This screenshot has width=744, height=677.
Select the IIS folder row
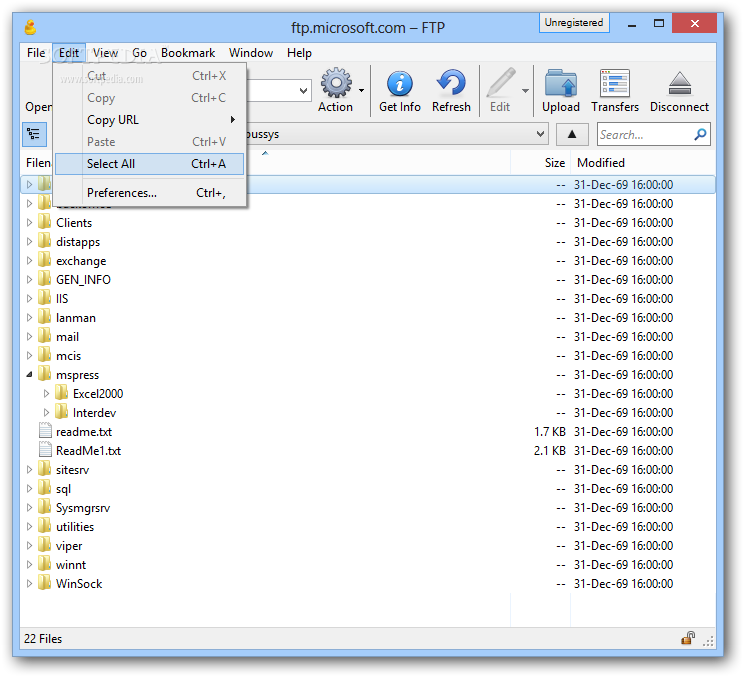(x=368, y=298)
